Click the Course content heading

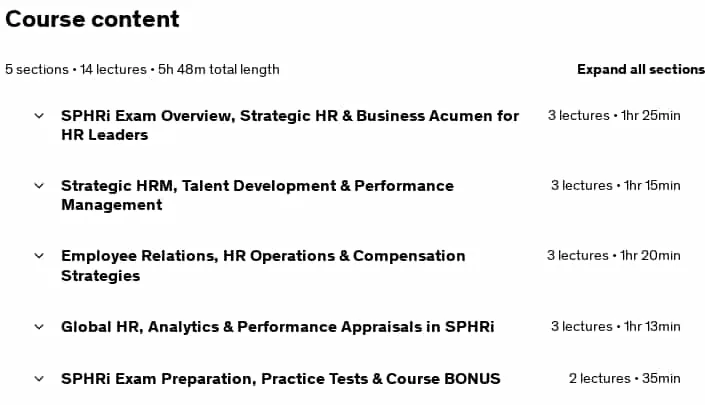point(92,19)
